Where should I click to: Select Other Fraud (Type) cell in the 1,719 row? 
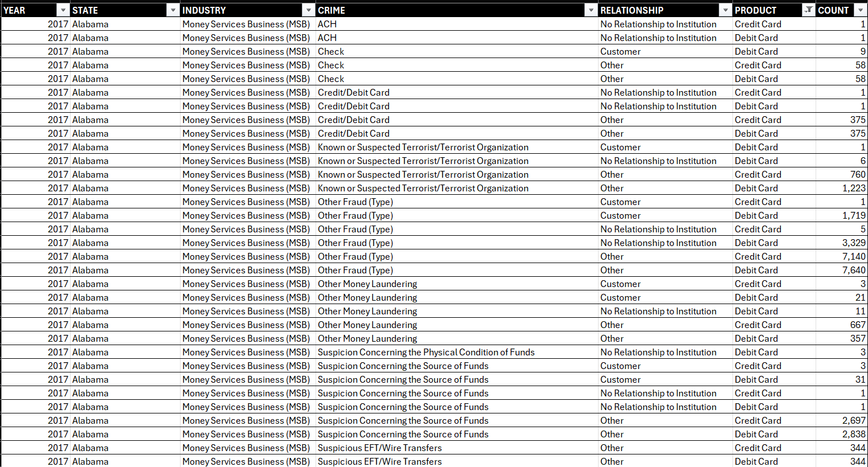click(457, 215)
